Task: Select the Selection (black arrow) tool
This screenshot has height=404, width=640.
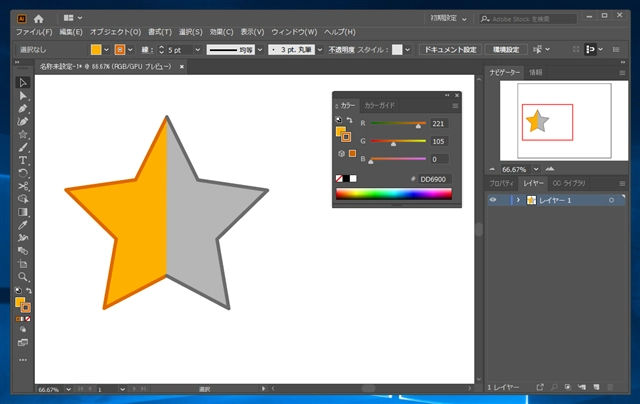Action: [x=23, y=82]
